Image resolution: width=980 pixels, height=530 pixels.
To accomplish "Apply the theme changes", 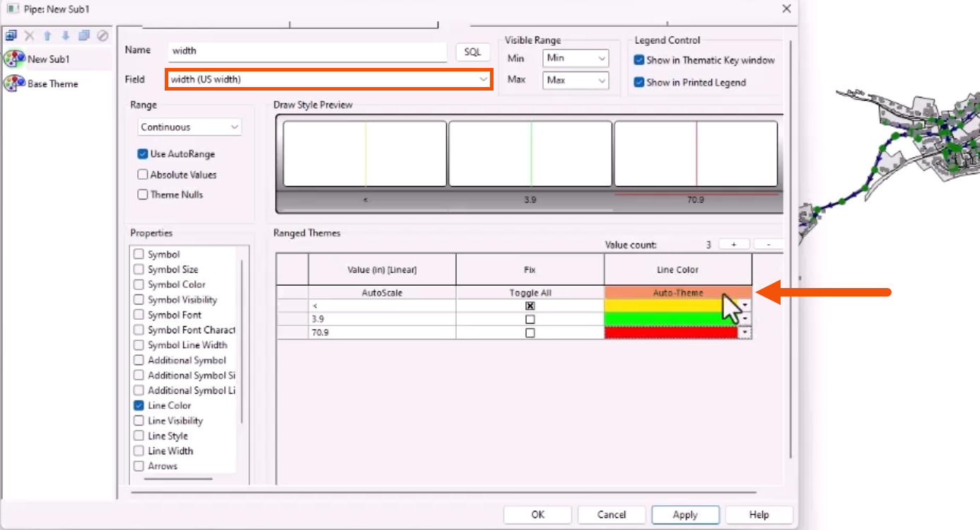I will 684,514.
